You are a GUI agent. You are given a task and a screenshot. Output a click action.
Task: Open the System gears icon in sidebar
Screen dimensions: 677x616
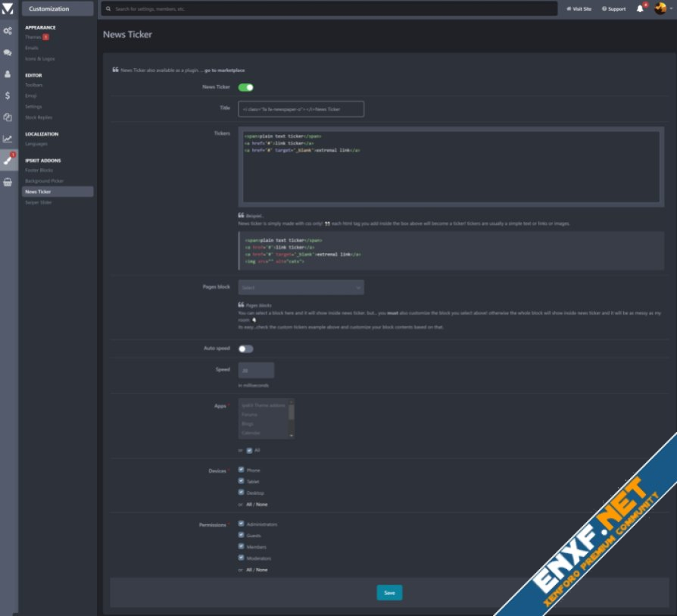(8, 31)
